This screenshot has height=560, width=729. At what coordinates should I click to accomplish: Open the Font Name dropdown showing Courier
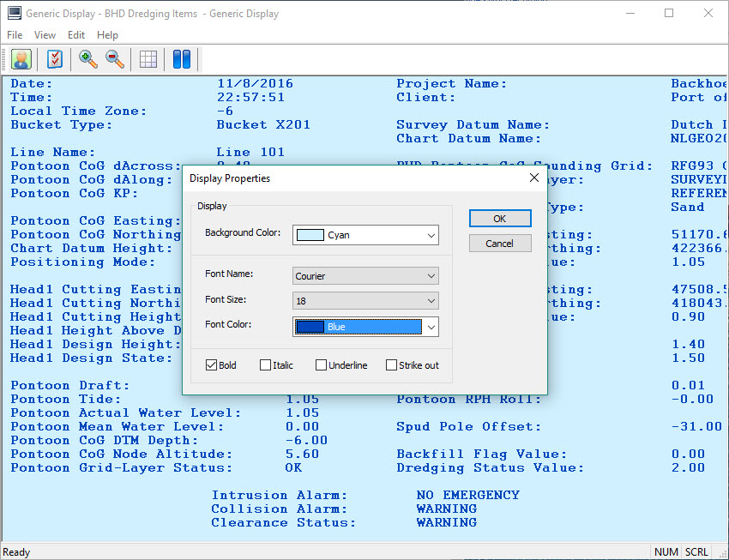431,276
